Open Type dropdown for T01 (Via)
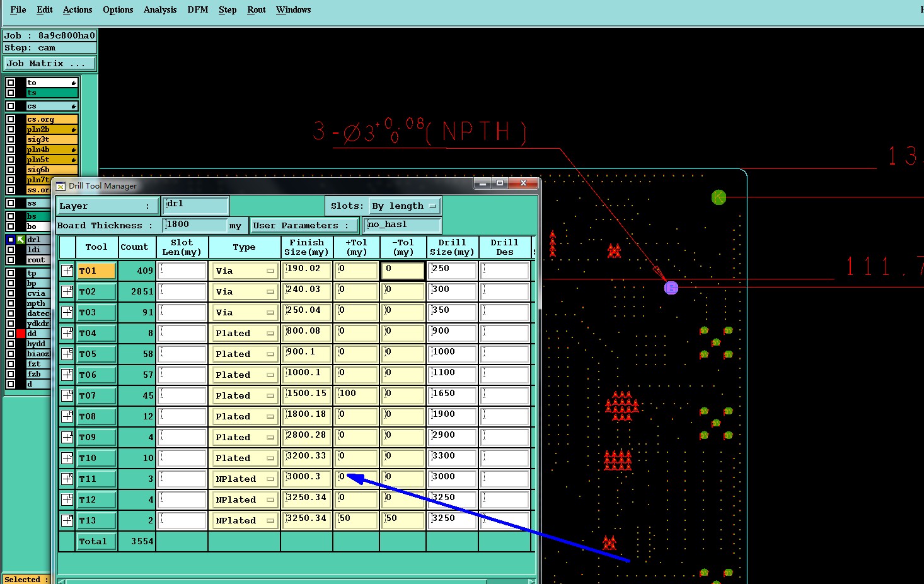The image size is (924, 584). click(245, 271)
